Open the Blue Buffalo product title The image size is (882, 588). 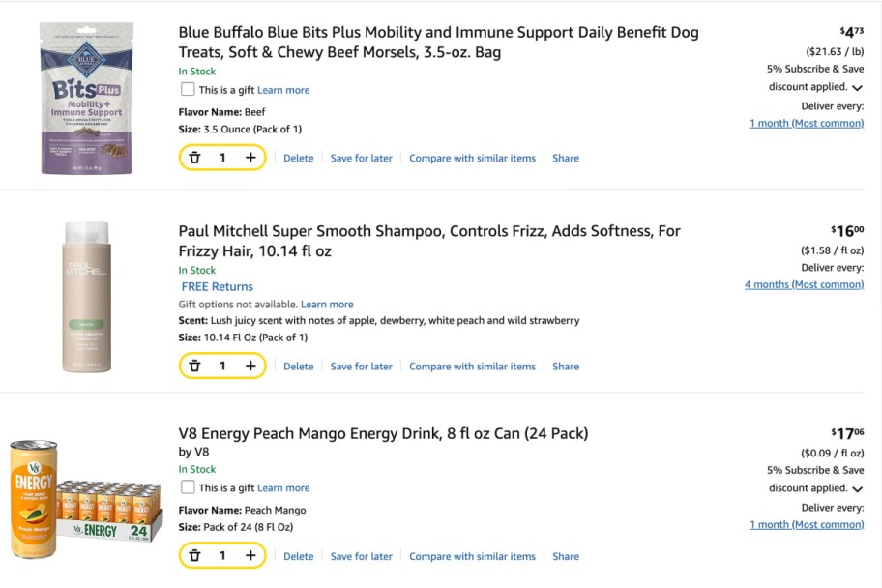coord(435,42)
